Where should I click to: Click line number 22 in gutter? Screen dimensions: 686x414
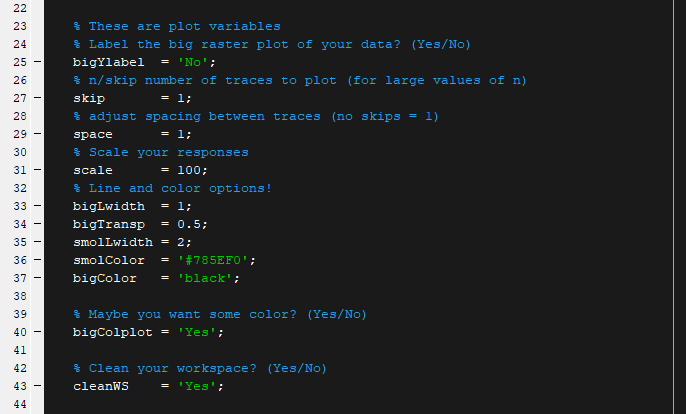pos(15,8)
